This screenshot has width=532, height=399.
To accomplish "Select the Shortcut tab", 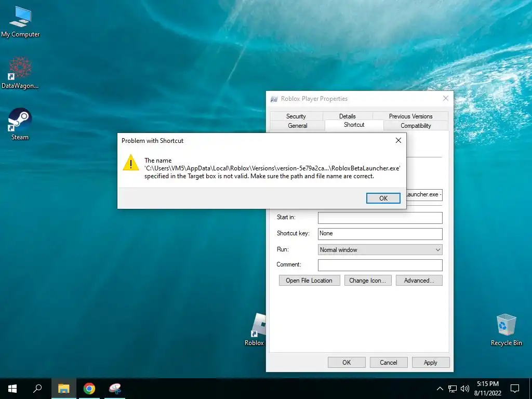I will click(x=354, y=125).
